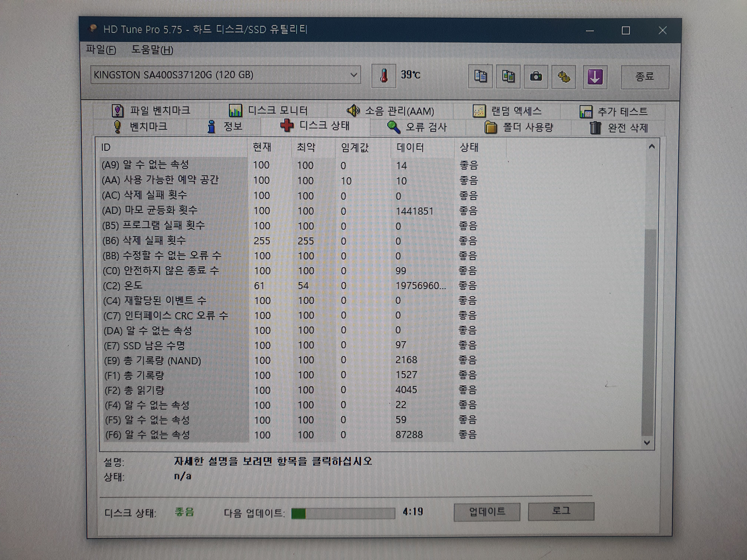Click the 파일 벤치마크 tab icon
The image size is (747, 560).
pyautogui.click(x=117, y=110)
